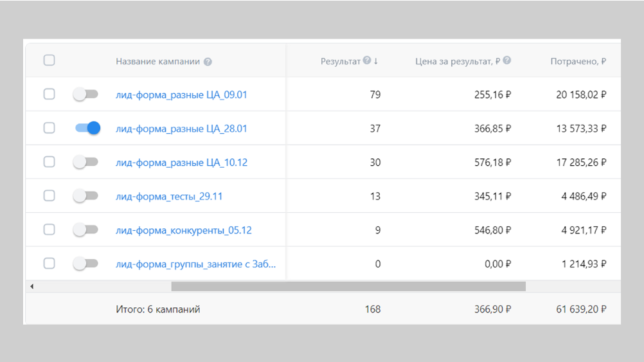Click the horizontal scrollbar thumb
Image resolution: width=644 pixels, height=362 pixels.
pyautogui.click(x=348, y=286)
